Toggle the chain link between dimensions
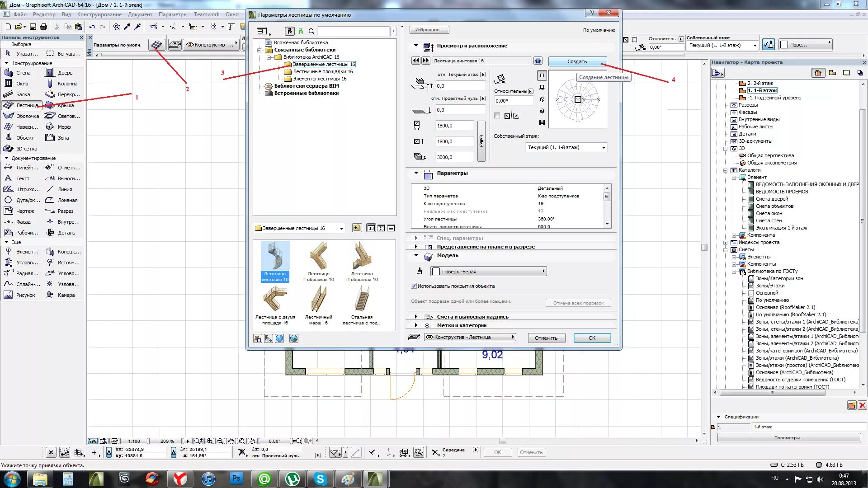 pos(481,141)
